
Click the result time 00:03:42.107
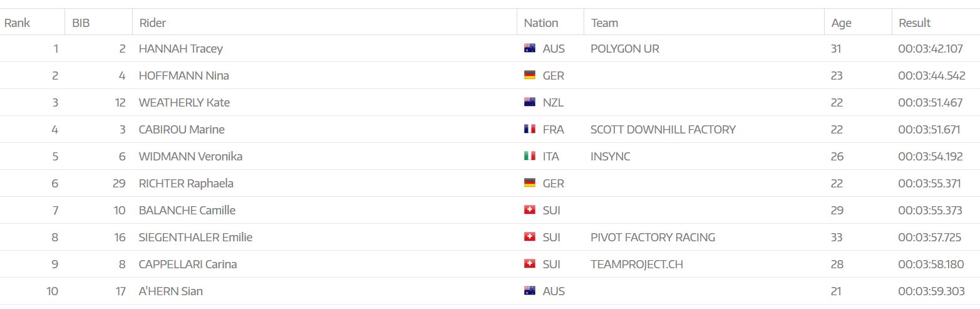930,48
